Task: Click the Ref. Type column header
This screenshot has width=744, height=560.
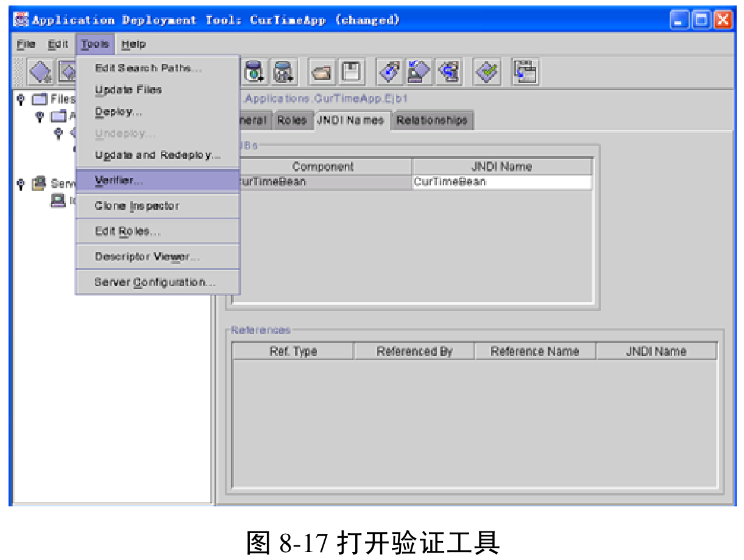Action: (x=293, y=351)
